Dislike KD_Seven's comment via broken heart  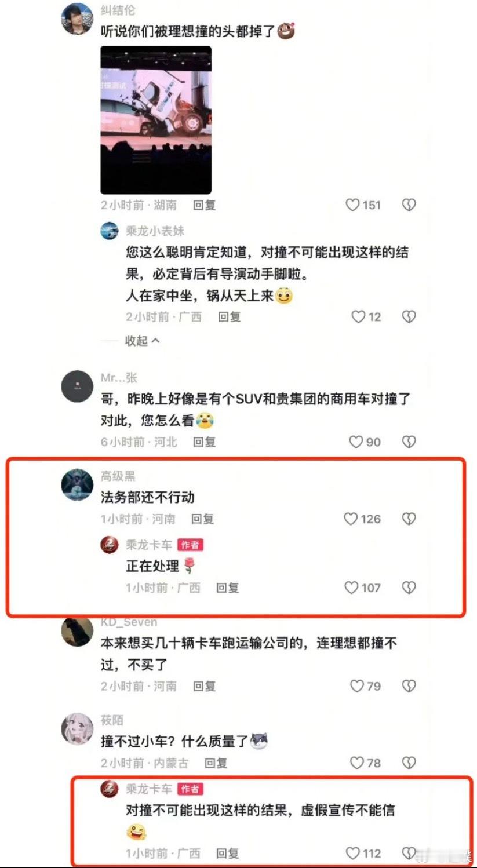[x=409, y=686]
